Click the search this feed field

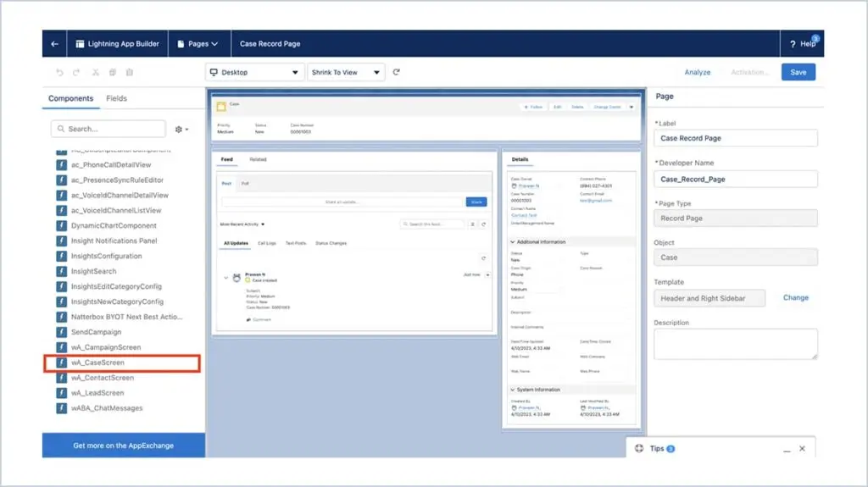point(433,224)
